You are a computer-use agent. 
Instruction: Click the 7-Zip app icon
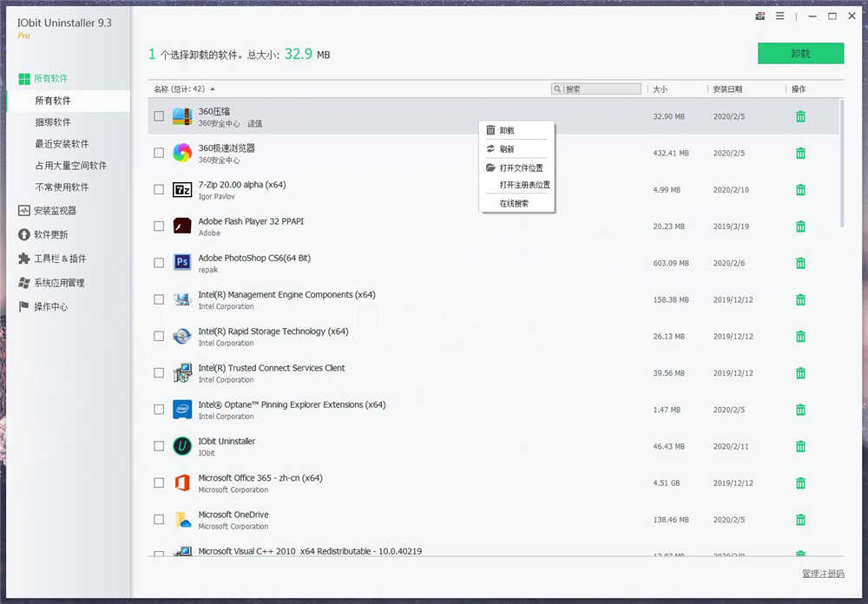tap(182, 189)
